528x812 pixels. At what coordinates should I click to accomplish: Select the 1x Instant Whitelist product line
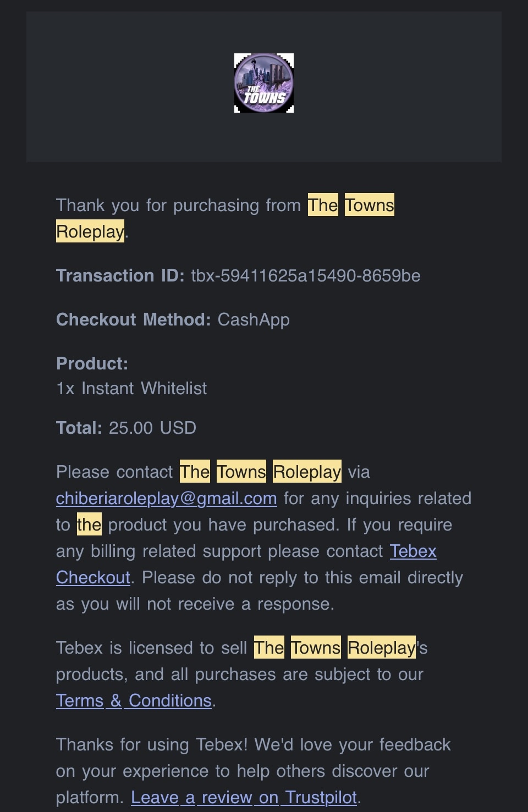pyautogui.click(x=131, y=388)
